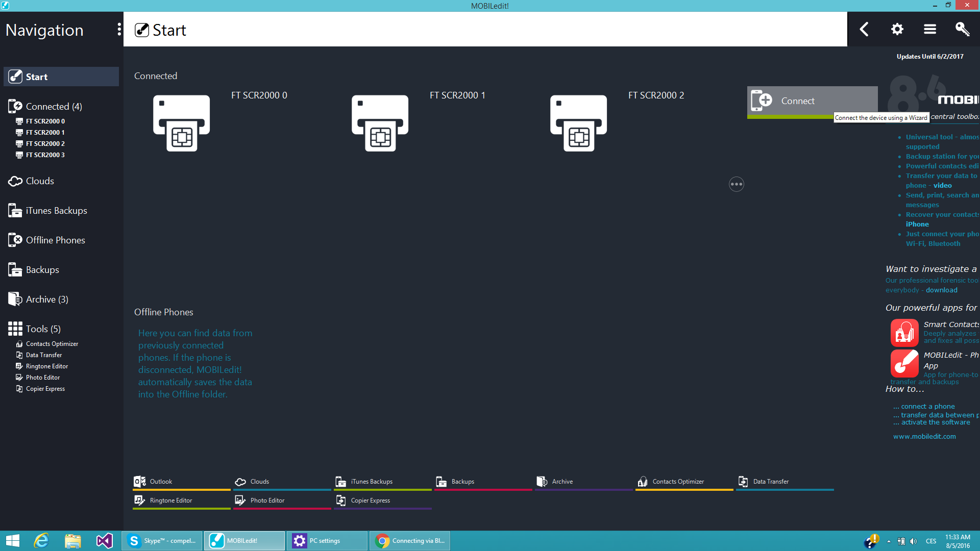Click the key activation icon
Image resolution: width=980 pixels, height=551 pixels.
pyautogui.click(x=962, y=29)
